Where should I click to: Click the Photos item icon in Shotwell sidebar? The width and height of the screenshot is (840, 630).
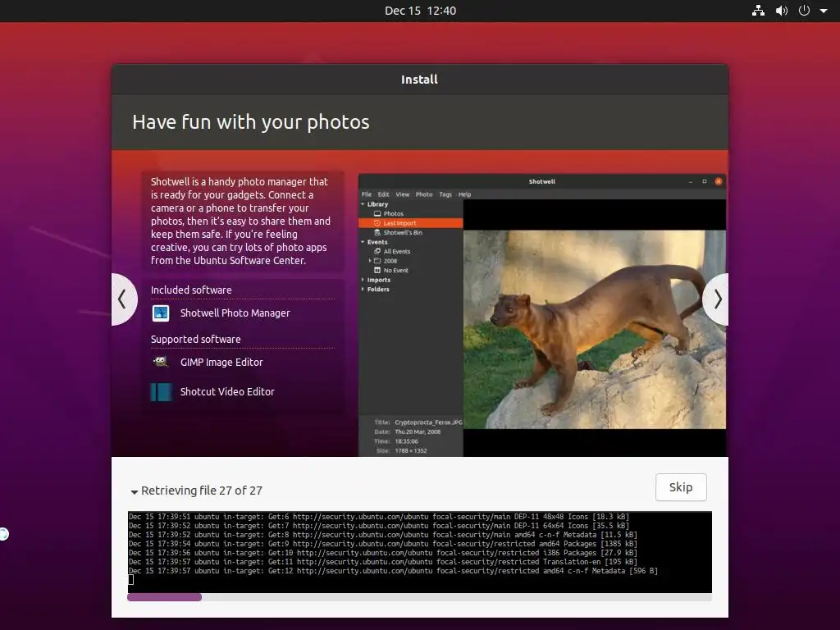tap(377, 214)
